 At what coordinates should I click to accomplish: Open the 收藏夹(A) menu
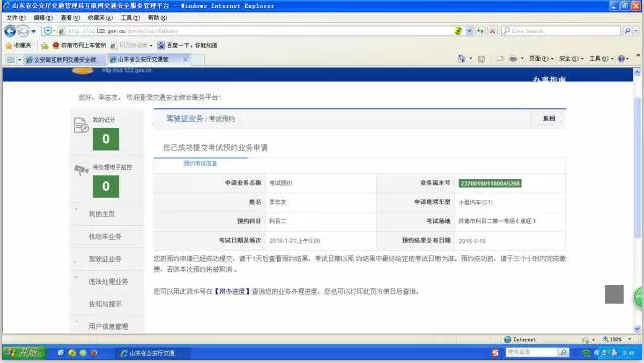pos(100,18)
